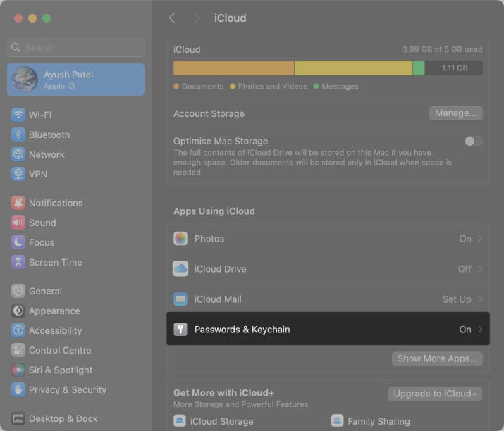Click the Messages green storage segment
This screenshot has height=431, width=504.
[x=419, y=68]
